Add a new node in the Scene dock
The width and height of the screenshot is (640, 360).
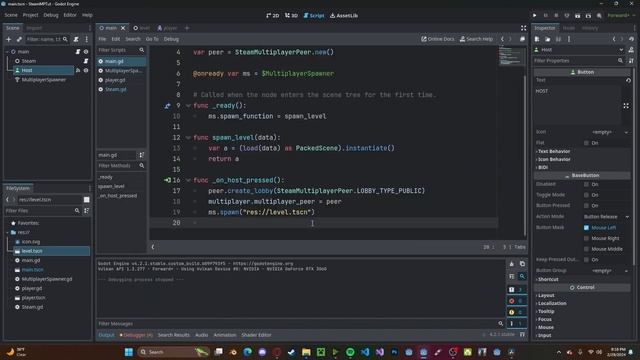[x=9, y=39]
